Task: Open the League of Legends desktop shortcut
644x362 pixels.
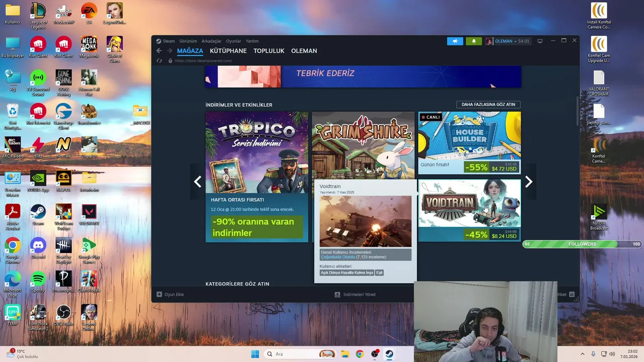Action: point(38,16)
